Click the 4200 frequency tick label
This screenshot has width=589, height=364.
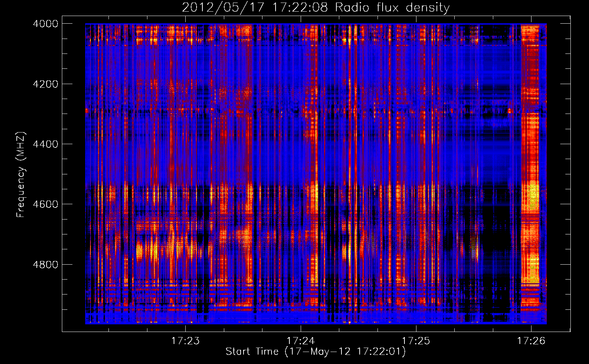[x=46, y=84]
